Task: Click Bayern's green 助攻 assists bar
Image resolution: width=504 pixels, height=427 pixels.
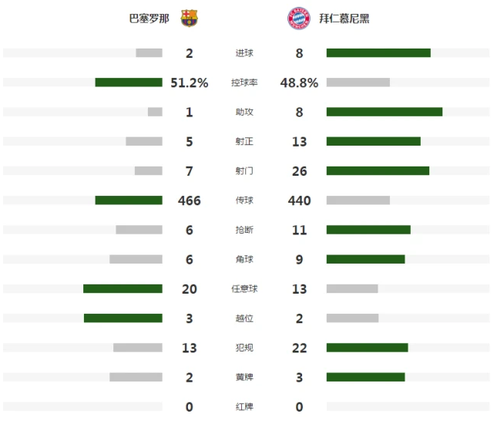Action: 385,112
